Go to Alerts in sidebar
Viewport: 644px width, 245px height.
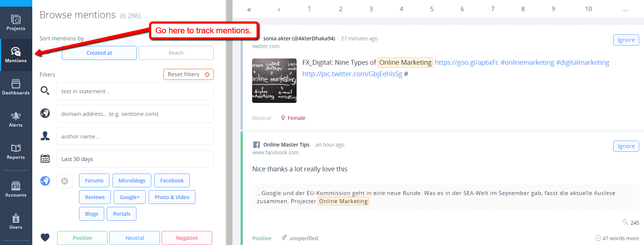[x=16, y=119]
